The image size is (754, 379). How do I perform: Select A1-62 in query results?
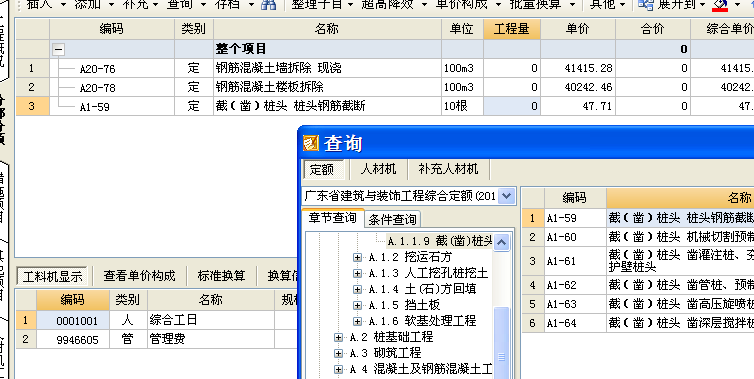[x=562, y=285]
